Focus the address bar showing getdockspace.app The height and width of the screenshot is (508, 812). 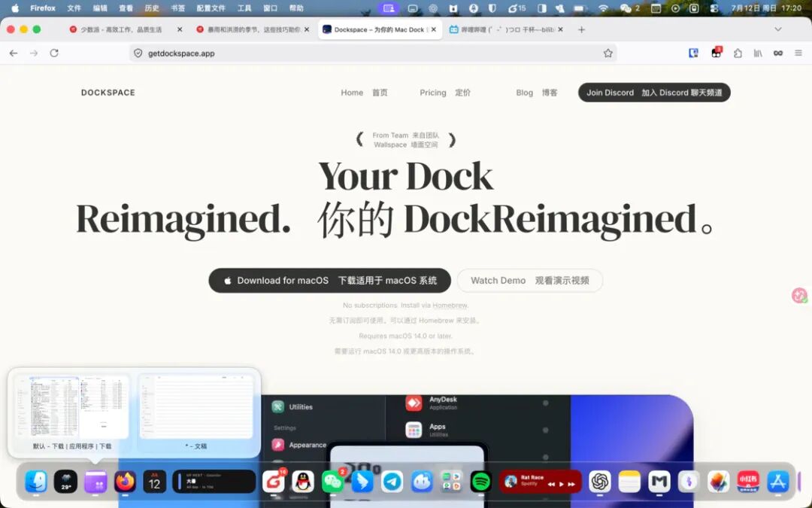[373, 53]
